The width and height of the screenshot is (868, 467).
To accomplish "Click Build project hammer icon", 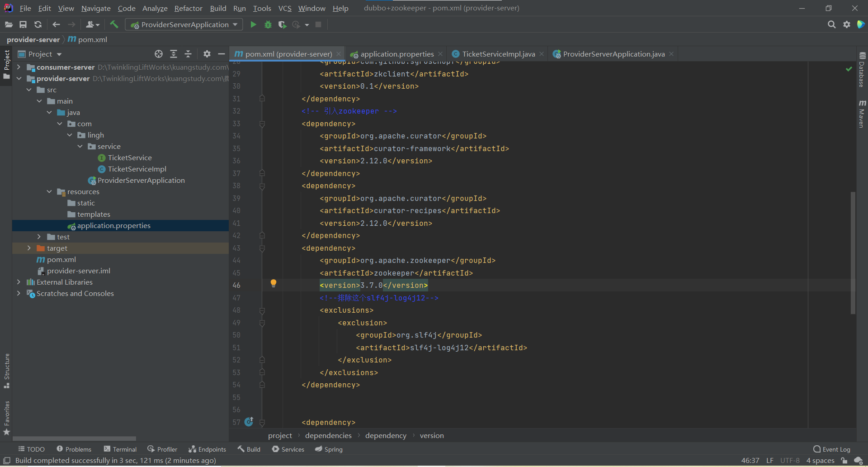I will (x=114, y=24).
